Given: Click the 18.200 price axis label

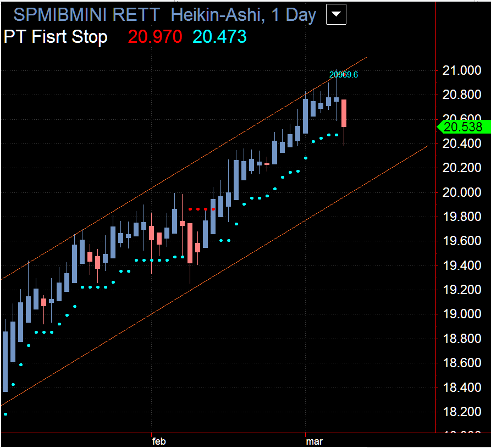Looking at the screenshot, I should click(461, 412).
